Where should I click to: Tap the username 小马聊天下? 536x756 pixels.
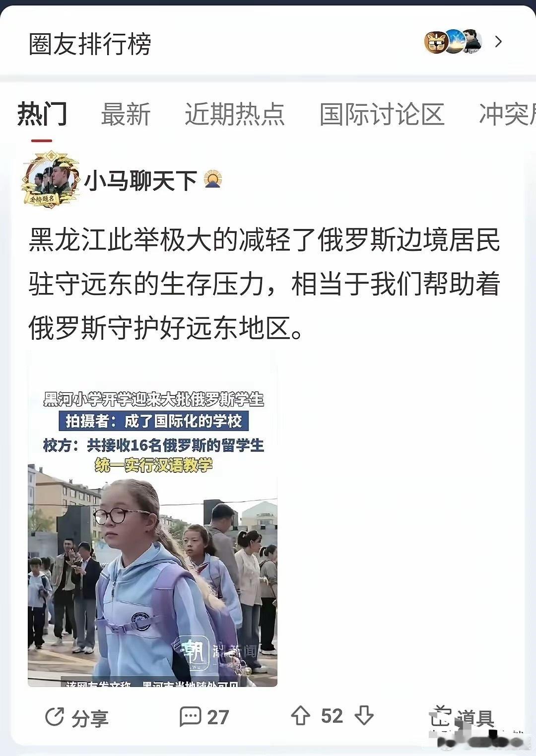(141, 180)
